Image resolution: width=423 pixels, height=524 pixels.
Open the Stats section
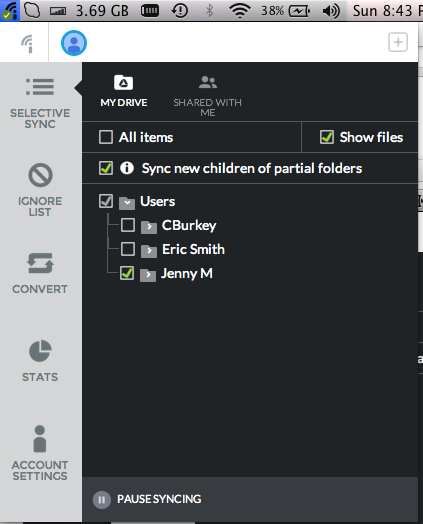pos(40,361)
